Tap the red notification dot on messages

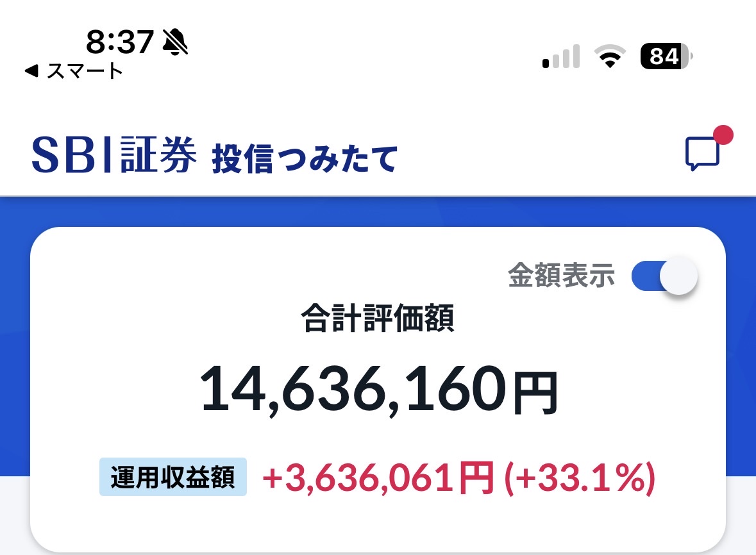coord(723,135)
